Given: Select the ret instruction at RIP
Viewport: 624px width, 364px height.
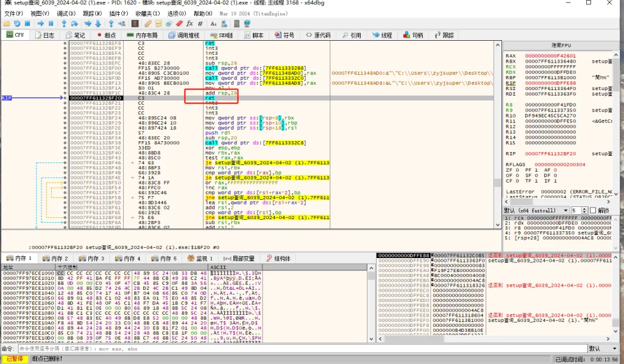Looking at the screenshot, I should pyautogui.click(x=210, y=97).
